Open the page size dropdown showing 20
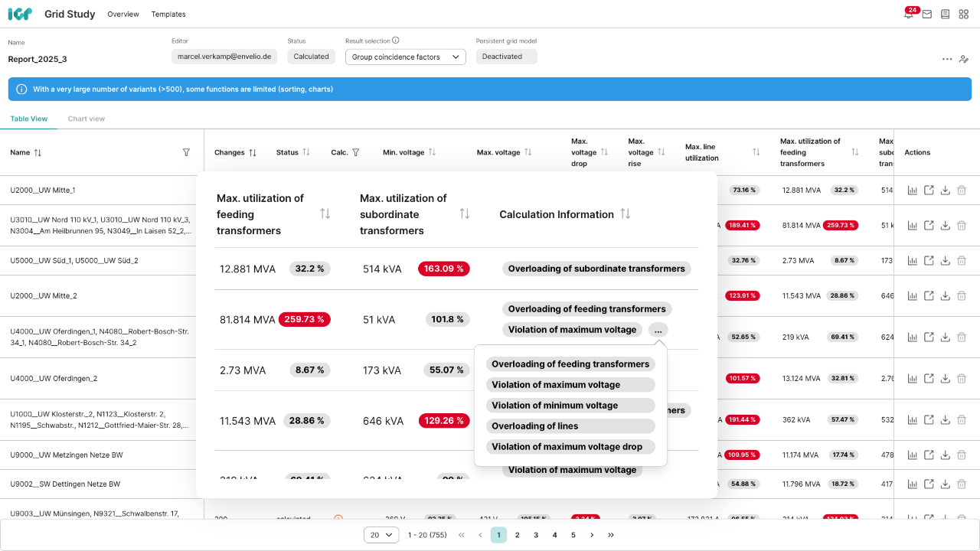 coord(381,535)
